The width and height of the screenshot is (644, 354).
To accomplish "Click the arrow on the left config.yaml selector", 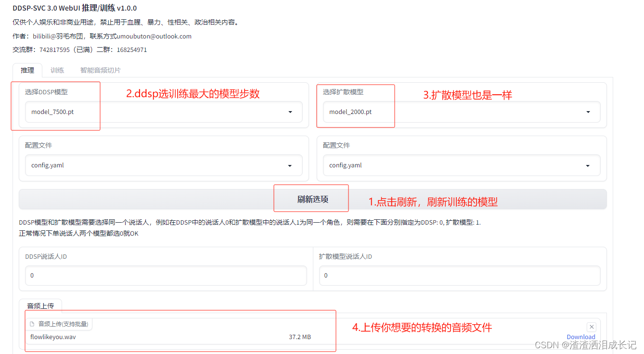I will pyautogui.click(x=290, y=165).
